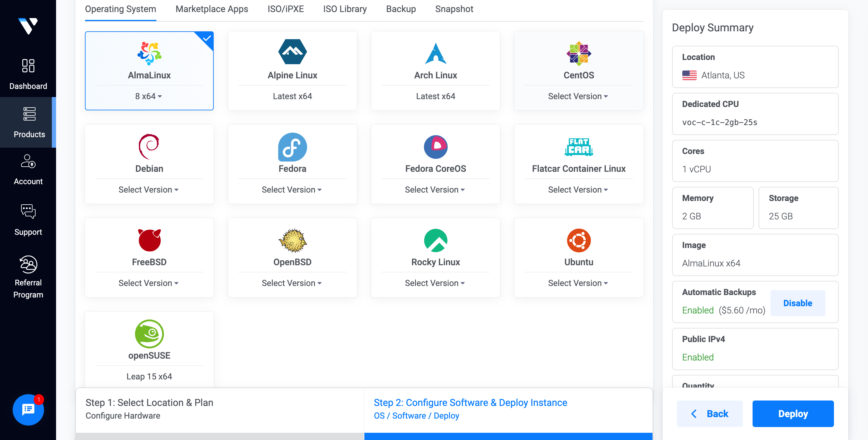
Task: Select the Debian swirl logo
Action: 149,146
